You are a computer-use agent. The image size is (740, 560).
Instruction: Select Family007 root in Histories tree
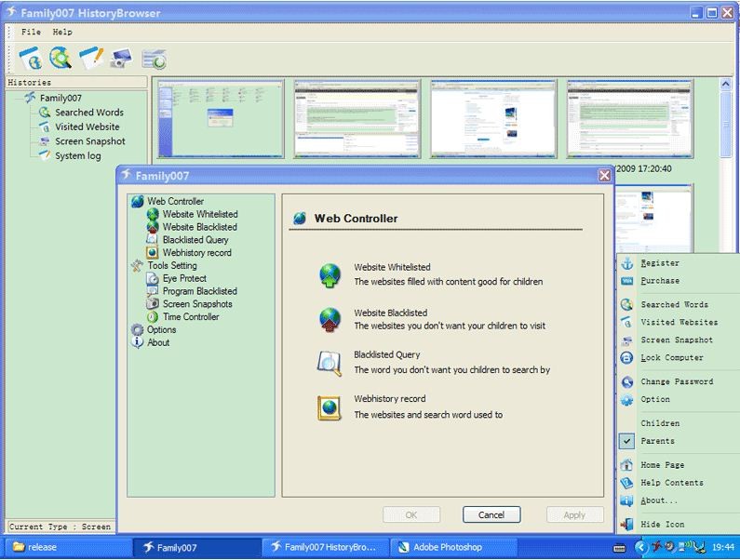point(61,98)
